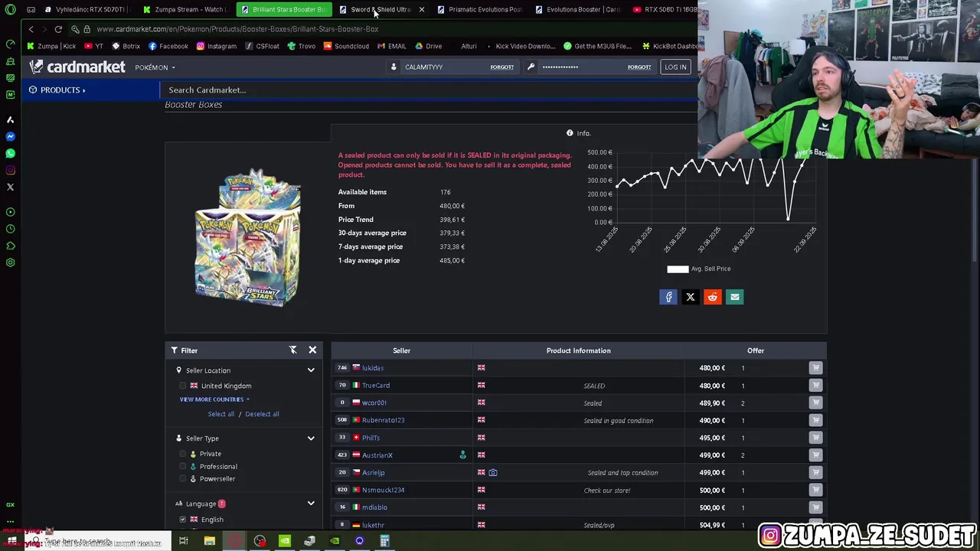This screenshot has width=980, height=551.
Task: Open the Facebook bookmark
Action: (168, 46)
